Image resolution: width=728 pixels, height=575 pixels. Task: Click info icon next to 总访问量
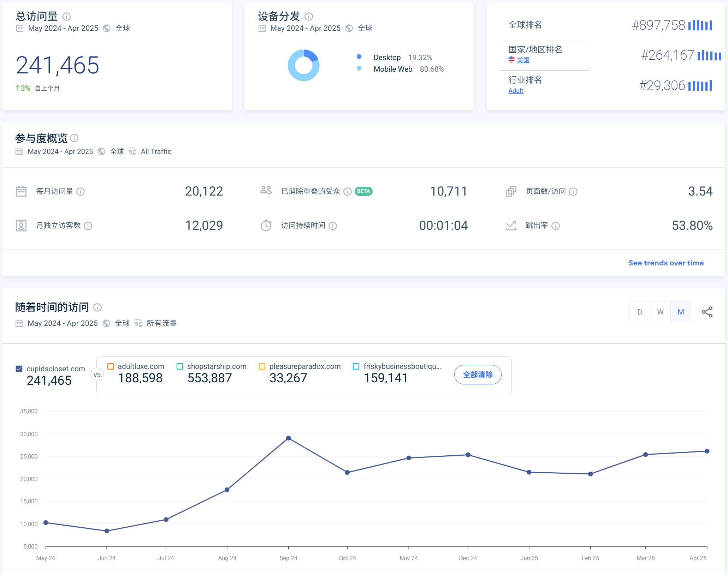pyautogui.click(x=66, y=17)
